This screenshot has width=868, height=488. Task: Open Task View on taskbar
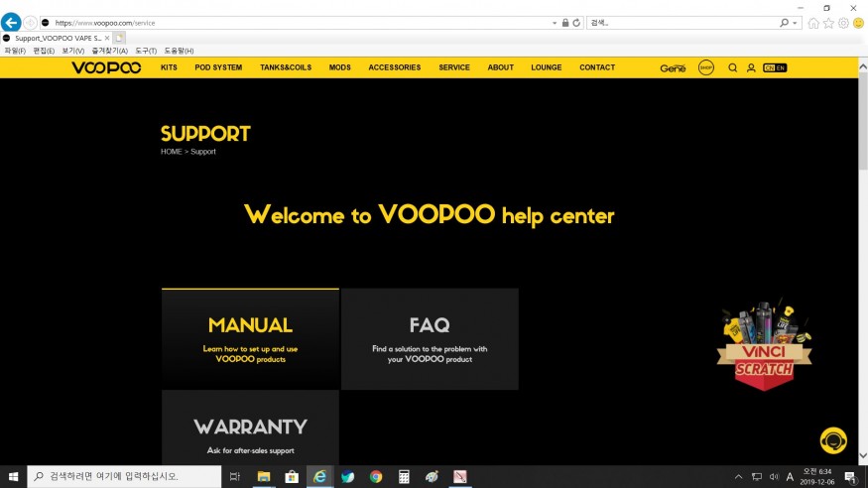pyautogui.click(x=235, y=476)
